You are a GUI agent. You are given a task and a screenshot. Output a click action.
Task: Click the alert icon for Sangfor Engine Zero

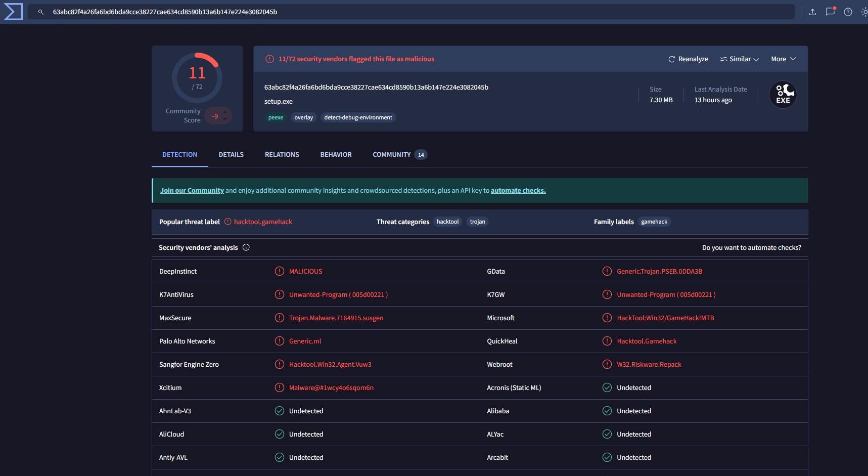(x=280, y=364)
